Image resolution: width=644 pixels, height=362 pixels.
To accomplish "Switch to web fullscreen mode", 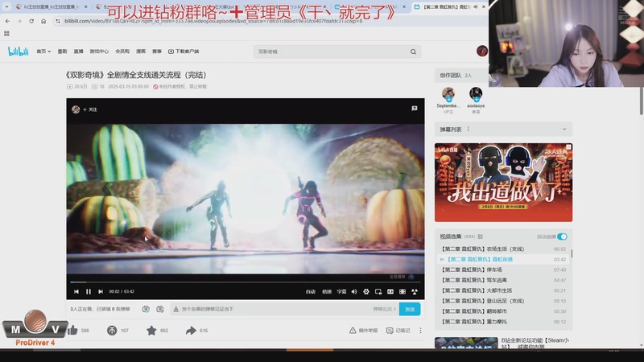I will click(402, 291).
